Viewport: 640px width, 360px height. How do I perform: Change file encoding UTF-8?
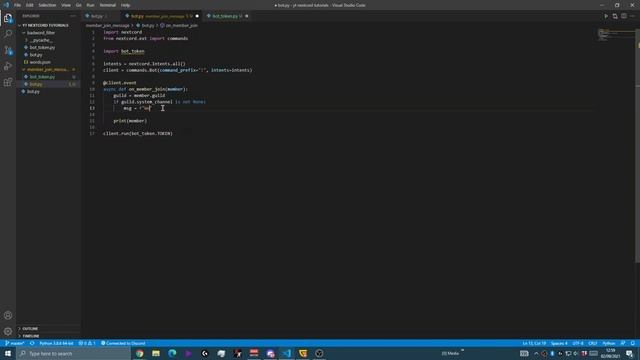tap(578, 343)
